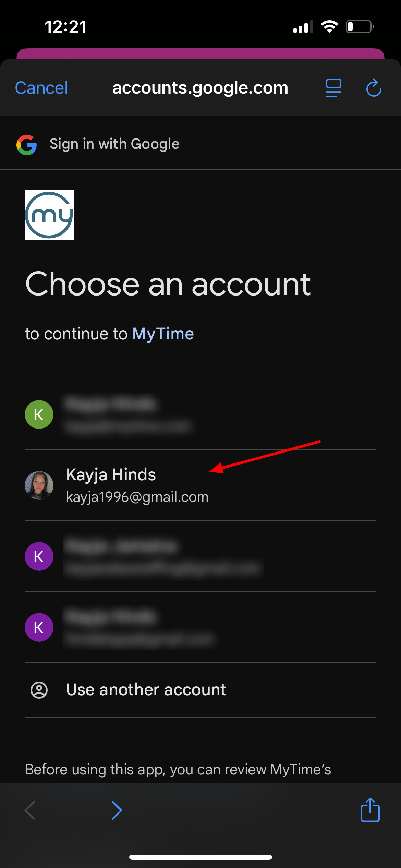Tap the Wi-Fi status icon

(329, 27)
